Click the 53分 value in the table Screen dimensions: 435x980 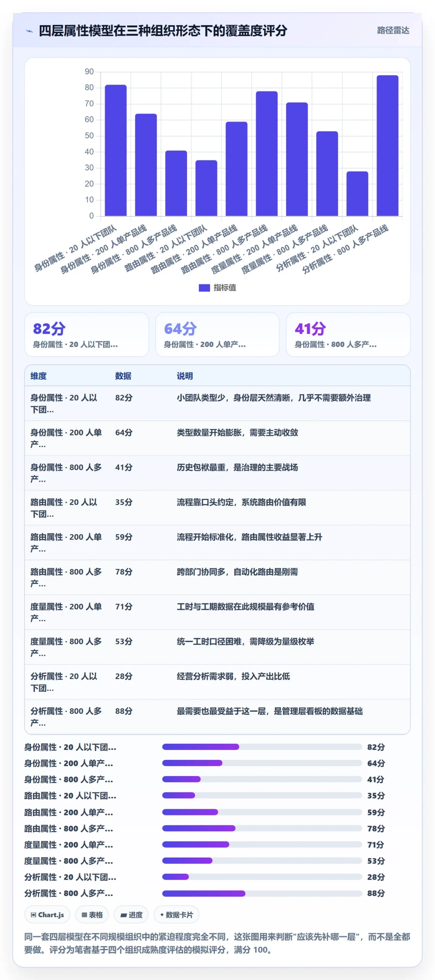[124, 642]
